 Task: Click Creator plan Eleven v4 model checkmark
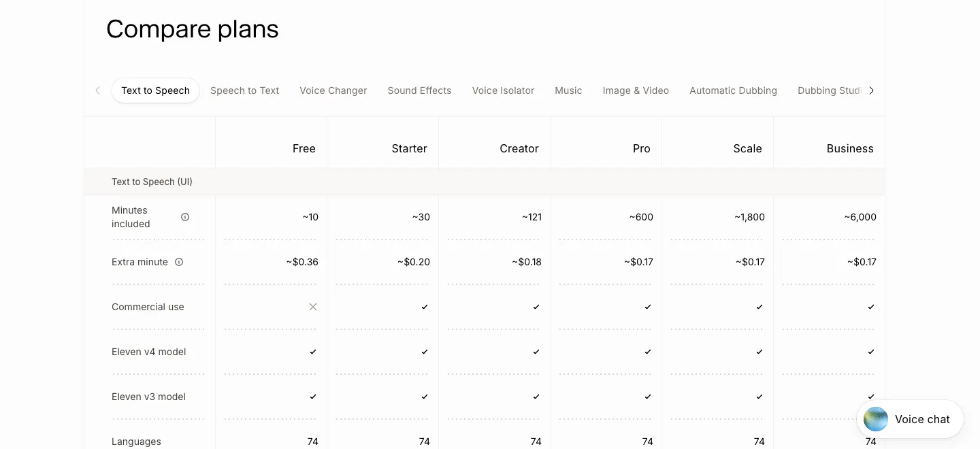[536, 352]
